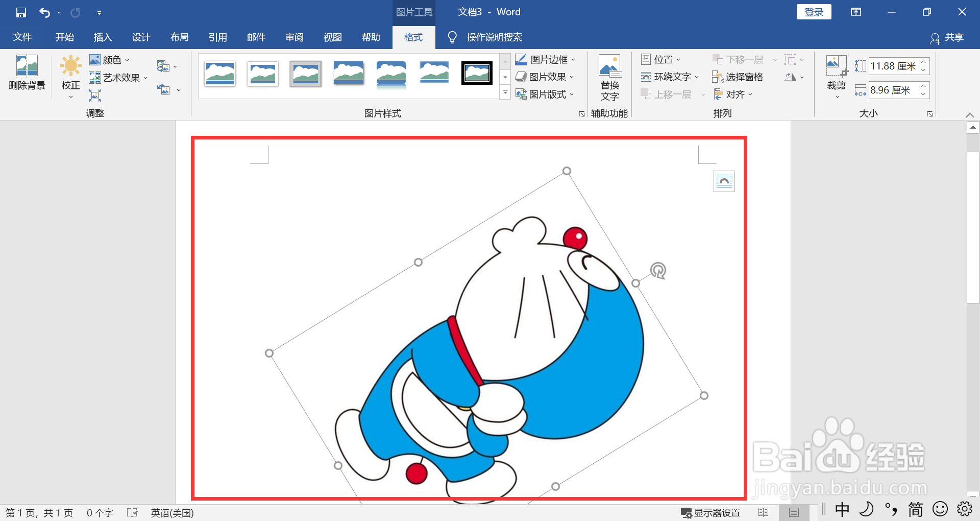Collapse the ribbon with the chevron arrow
This screenshot has height=521, width=980.
[x=970, y=114]
